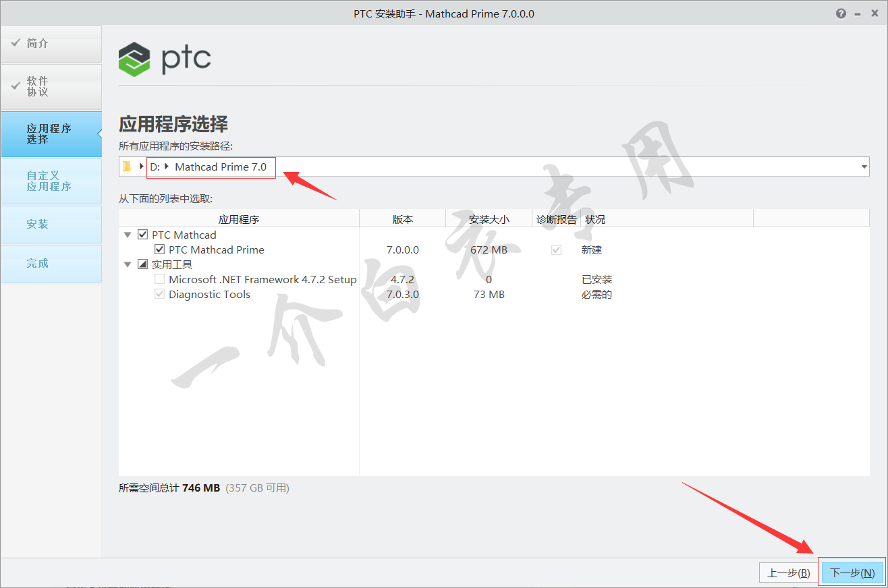The width and height of the screenshot is (888, 588).
Task: Toggle the PTC Mathcad group checkbox
Action: point(142,235)
